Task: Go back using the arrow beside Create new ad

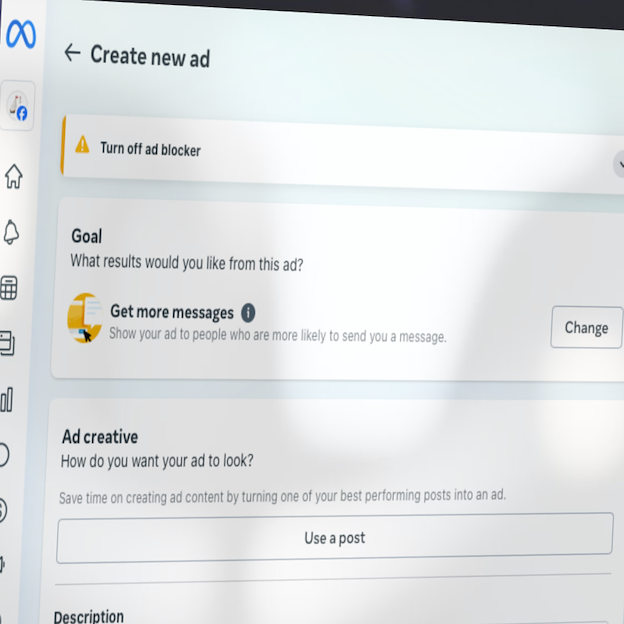Action: click(x=72, y=53)
